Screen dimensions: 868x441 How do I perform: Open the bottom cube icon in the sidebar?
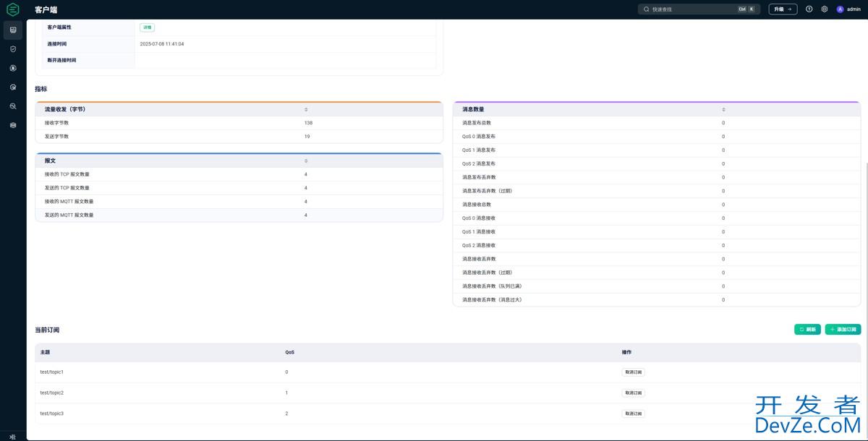(x=13, y=125)
